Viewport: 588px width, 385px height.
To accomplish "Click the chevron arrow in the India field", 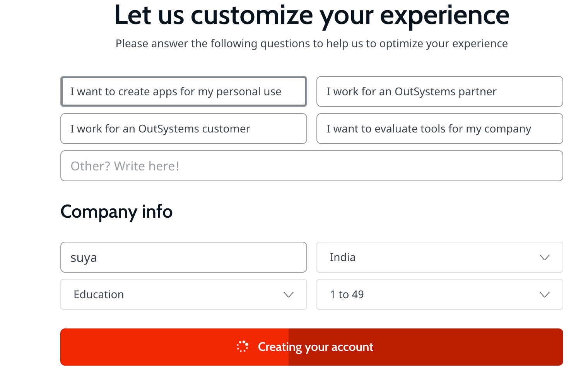I will tap(545, 258).
